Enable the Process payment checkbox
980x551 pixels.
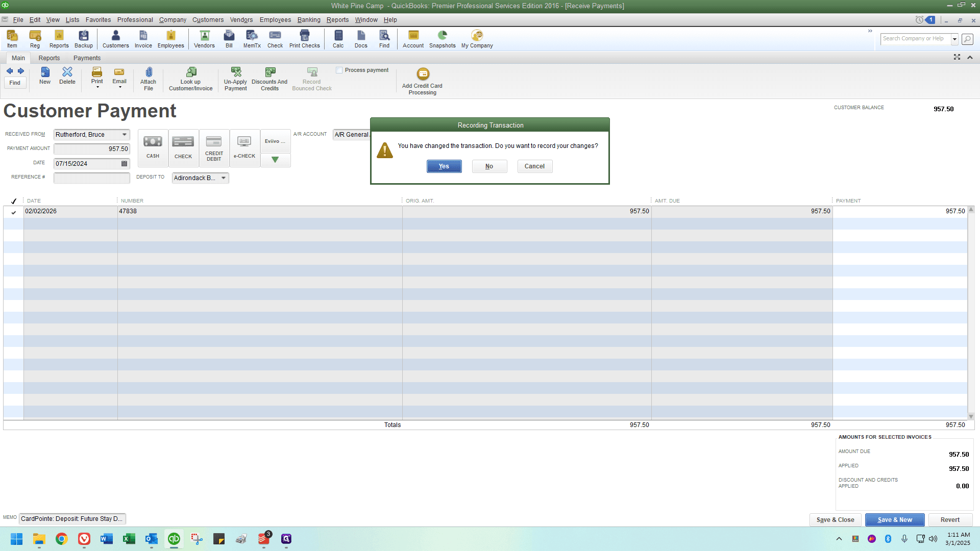339,70
